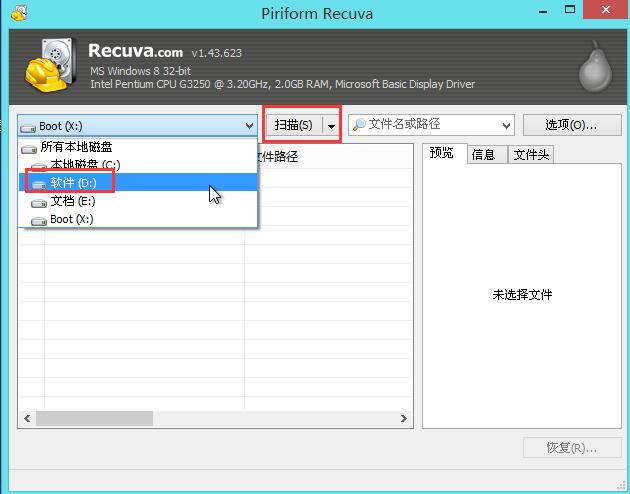This screenshot has width=630, height=494.
Task: Click the Piriform pear logo
Action: [x=595, y=67]
